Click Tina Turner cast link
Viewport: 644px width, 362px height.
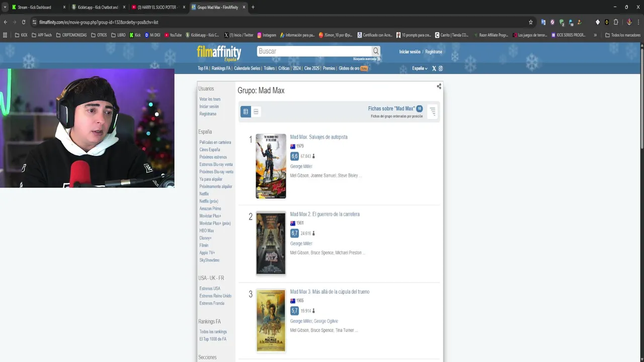click(x=345, y=330)
